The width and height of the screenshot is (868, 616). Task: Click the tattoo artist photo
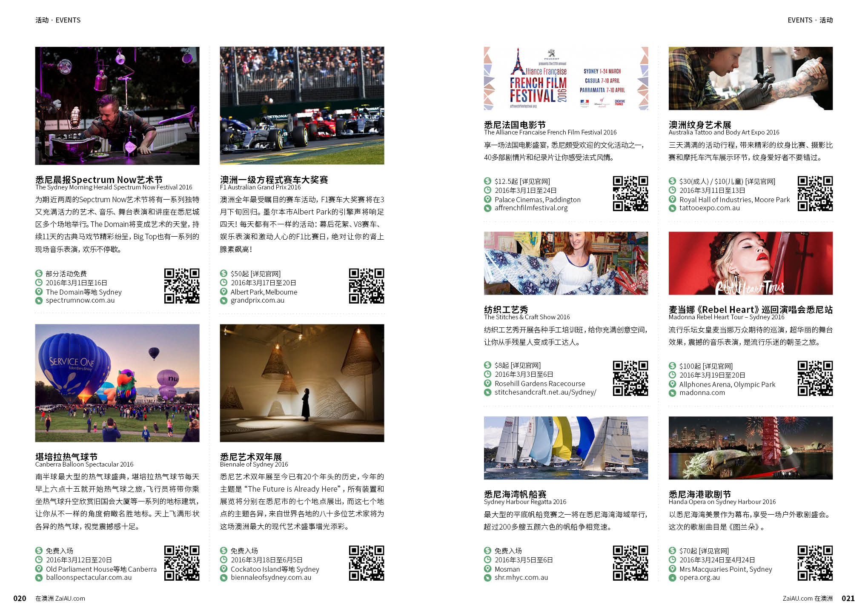point(751,78)
